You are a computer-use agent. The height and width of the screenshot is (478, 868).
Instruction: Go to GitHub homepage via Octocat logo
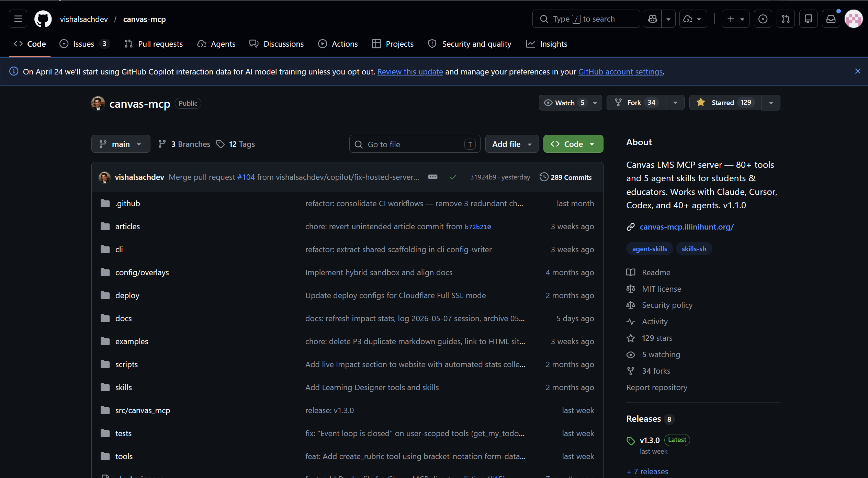coord(43,19)
